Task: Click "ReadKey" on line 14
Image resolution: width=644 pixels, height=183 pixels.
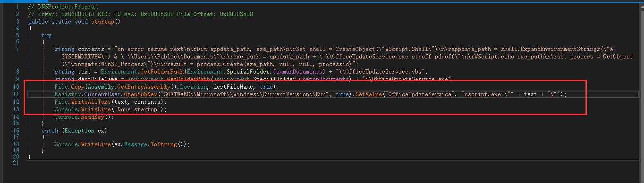Action: (x=93, y=117)
